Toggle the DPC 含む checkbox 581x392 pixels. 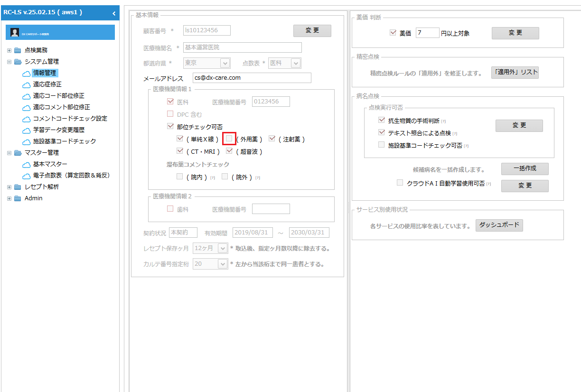170,114
